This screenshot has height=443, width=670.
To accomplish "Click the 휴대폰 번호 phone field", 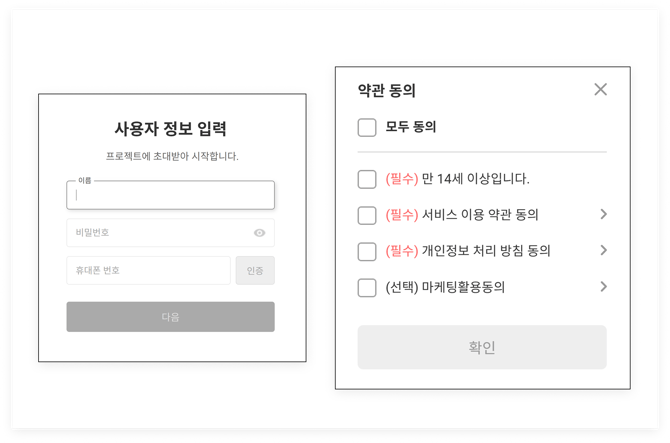I will tap(148, 270).
